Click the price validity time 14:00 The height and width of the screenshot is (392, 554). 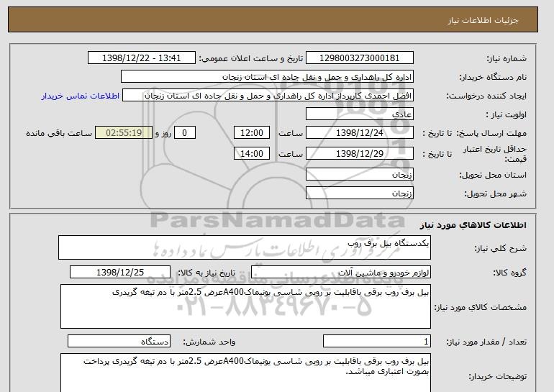coord(252,154)
